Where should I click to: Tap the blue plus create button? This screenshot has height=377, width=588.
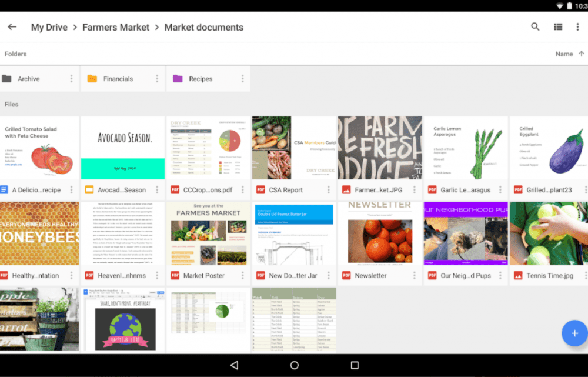[x=574, y=333]
